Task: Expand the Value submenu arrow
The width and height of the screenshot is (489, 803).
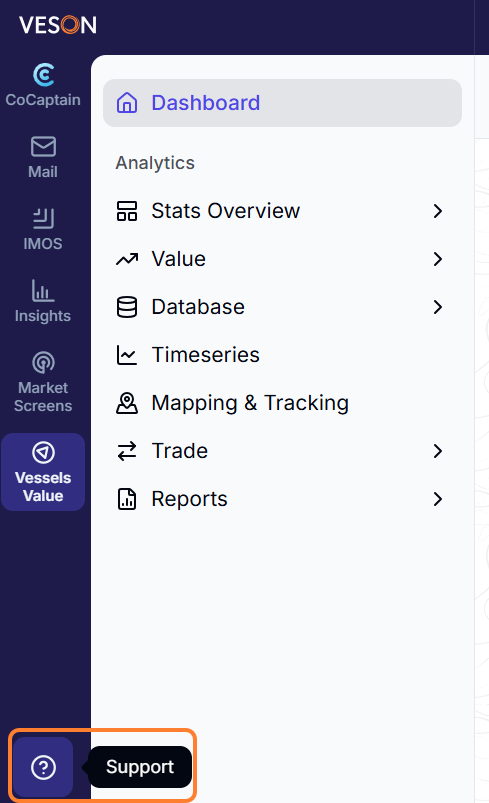Action: point(437,259)
